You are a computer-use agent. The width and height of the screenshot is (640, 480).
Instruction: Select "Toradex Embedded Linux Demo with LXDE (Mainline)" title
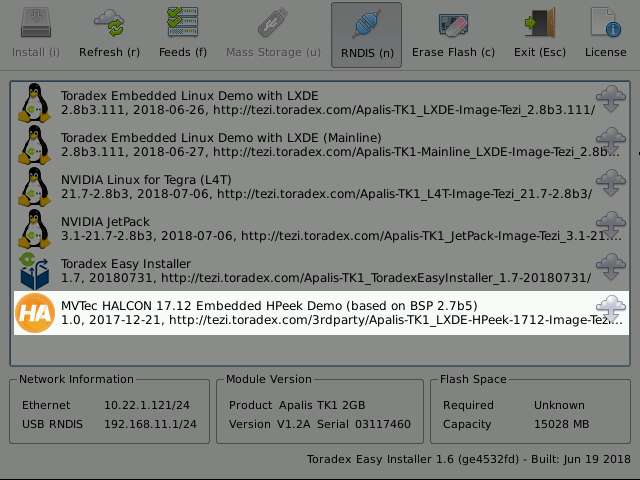(x=221, y=138)
